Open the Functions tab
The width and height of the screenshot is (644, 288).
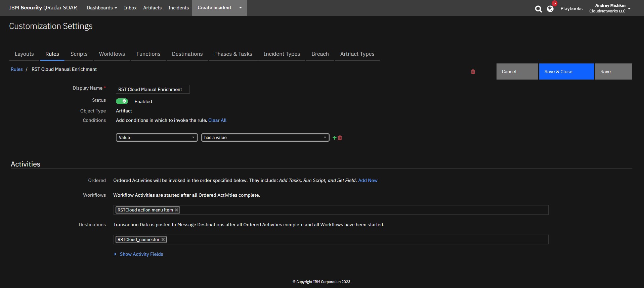coord(148,54)
